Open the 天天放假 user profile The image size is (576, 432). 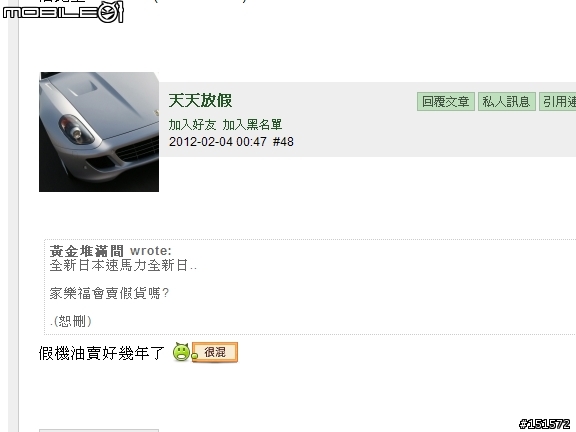[200, 100]
